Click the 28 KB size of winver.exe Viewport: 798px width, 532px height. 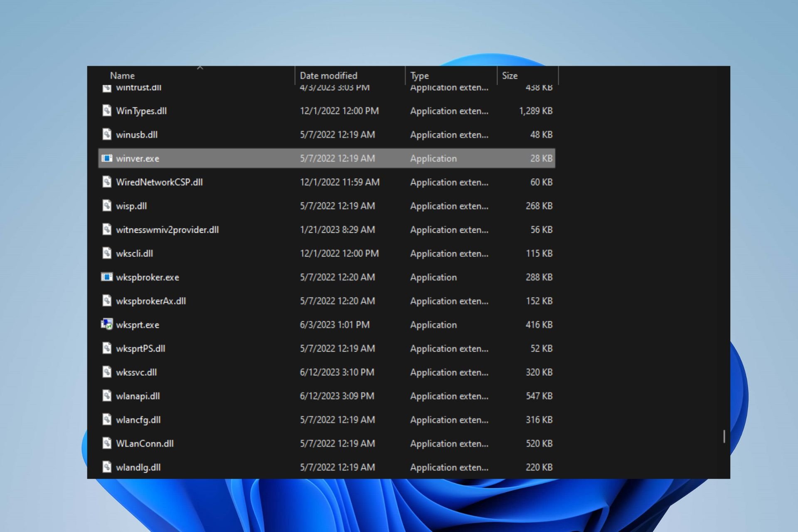(541, 158)
